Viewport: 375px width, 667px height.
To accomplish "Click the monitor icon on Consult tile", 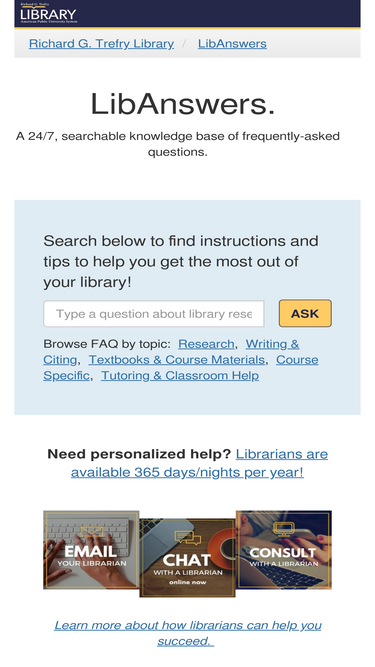I will coord(283,530).
